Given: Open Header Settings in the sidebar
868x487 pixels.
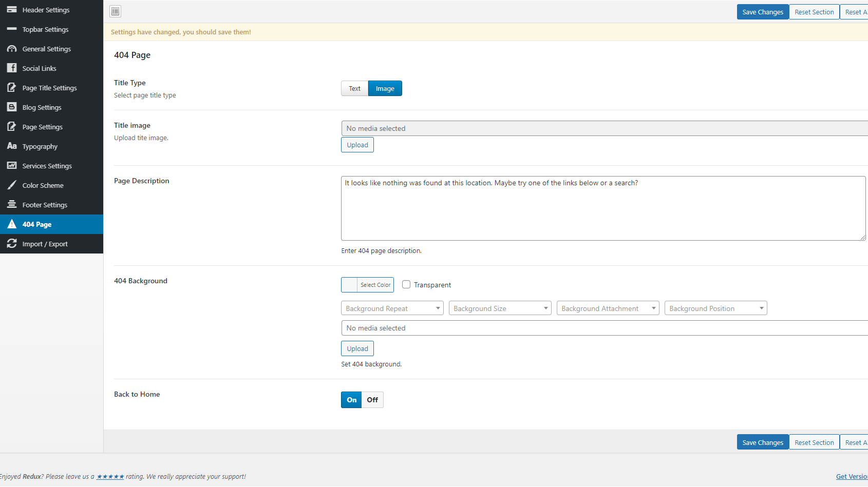Looking at the screenshot, I should tap(46, 10).
